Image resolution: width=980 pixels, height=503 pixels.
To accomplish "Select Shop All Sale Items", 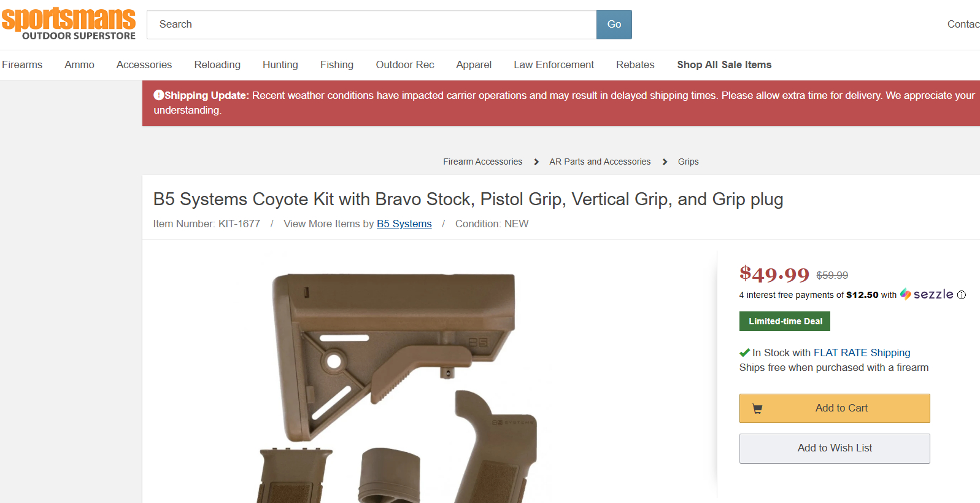I will 724,65.
